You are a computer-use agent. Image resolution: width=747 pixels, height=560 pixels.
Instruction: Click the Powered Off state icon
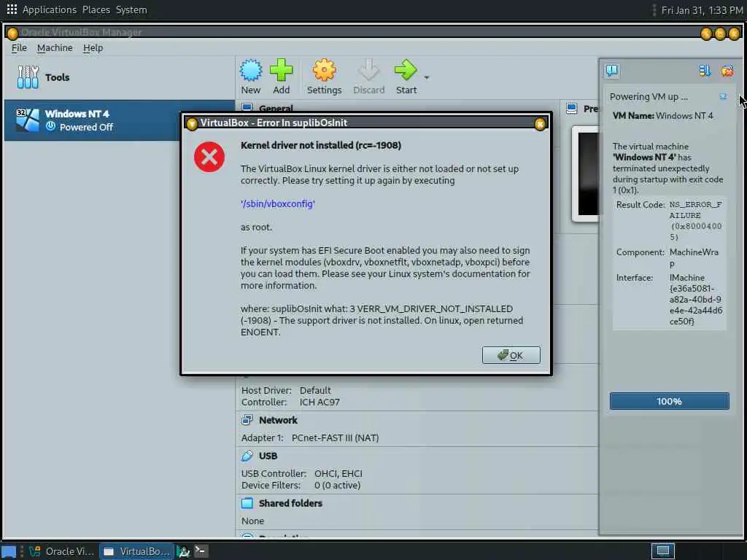click(x=50, y=127)
